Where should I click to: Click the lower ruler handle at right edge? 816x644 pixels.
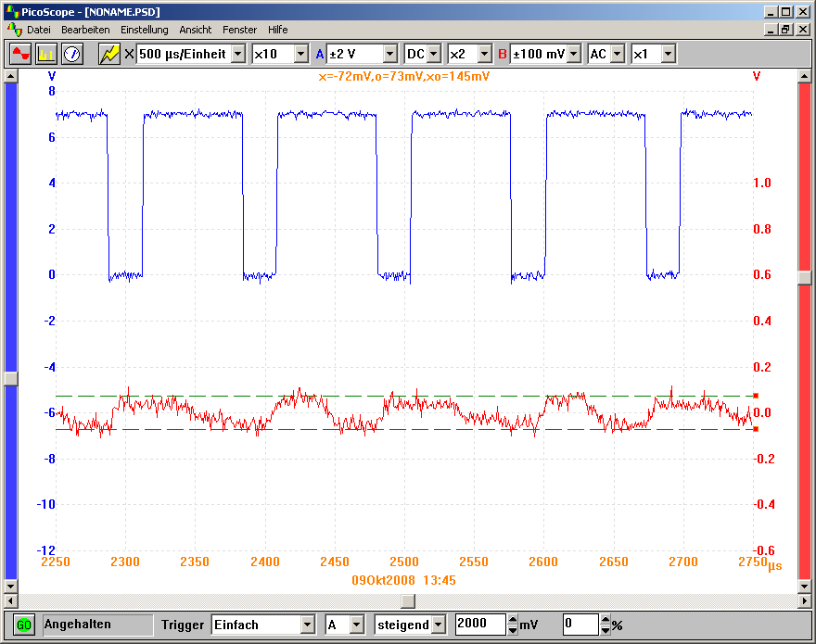756,429
